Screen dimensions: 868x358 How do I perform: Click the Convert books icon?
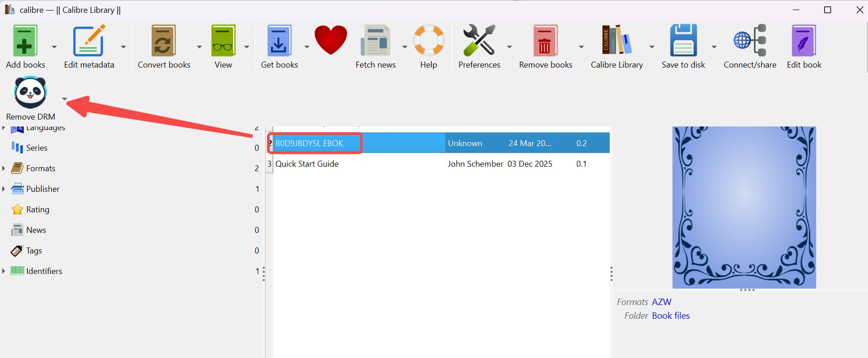pyautogui.click(x=163, y=41)
